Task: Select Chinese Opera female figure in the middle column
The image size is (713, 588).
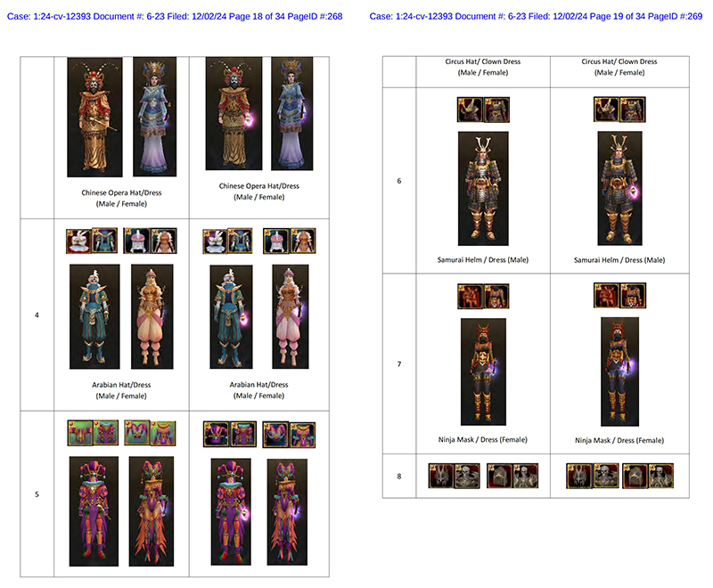Action: pyautogui.click(x=154, y=117)
